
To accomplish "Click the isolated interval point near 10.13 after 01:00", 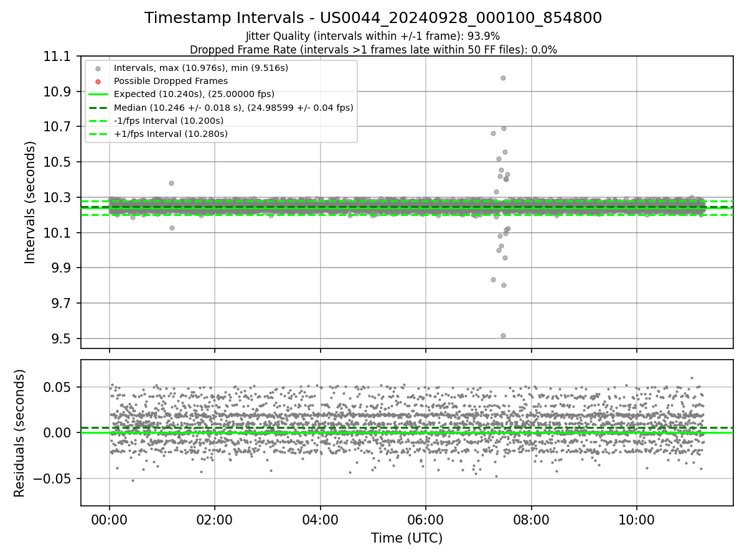I will [x=172, y=228].
